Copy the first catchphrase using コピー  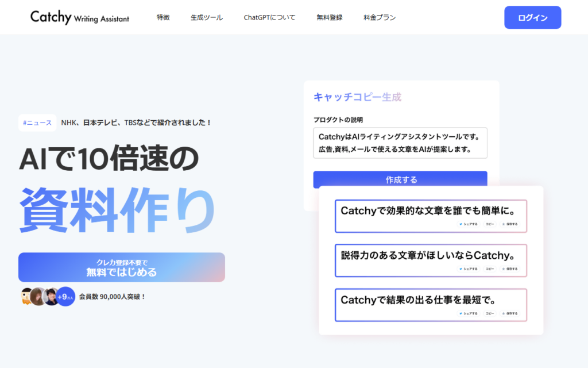(490, 224)
